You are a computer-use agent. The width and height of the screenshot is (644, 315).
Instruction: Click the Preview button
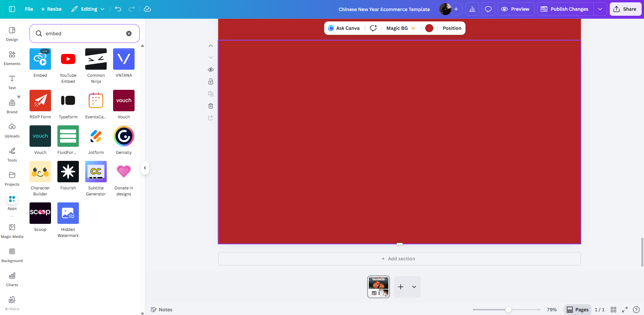click(515, 9)
